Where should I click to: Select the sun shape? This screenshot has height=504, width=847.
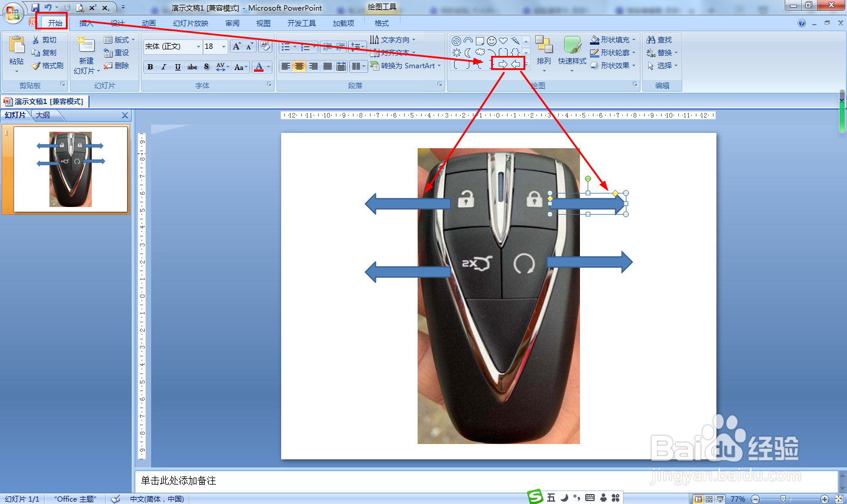(x=456, y=52)
